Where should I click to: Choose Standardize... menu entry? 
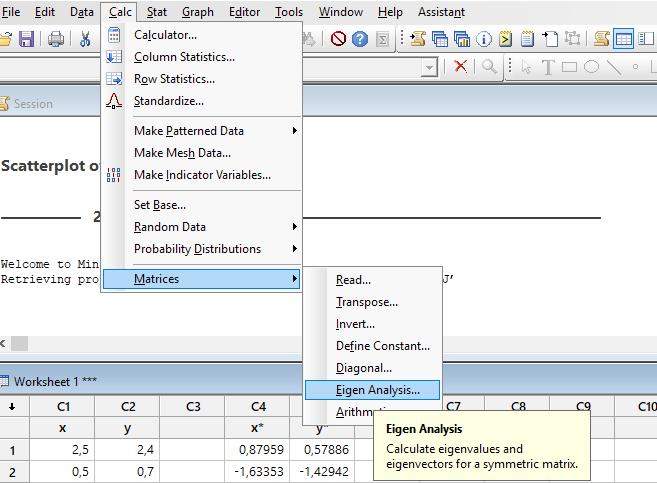pyautogui.click(x=202, y=101)
